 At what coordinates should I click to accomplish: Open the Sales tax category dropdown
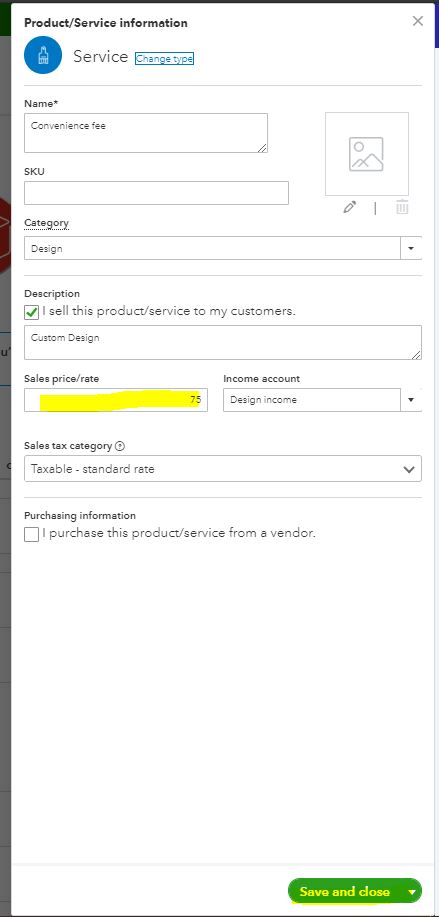223,469
